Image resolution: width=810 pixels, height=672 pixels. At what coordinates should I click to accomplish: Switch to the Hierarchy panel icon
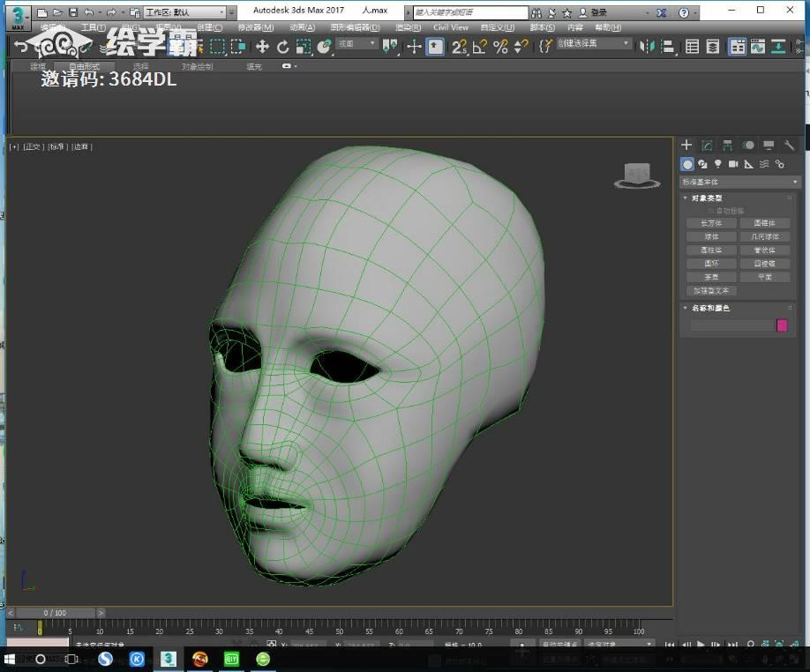coord(727,146)
